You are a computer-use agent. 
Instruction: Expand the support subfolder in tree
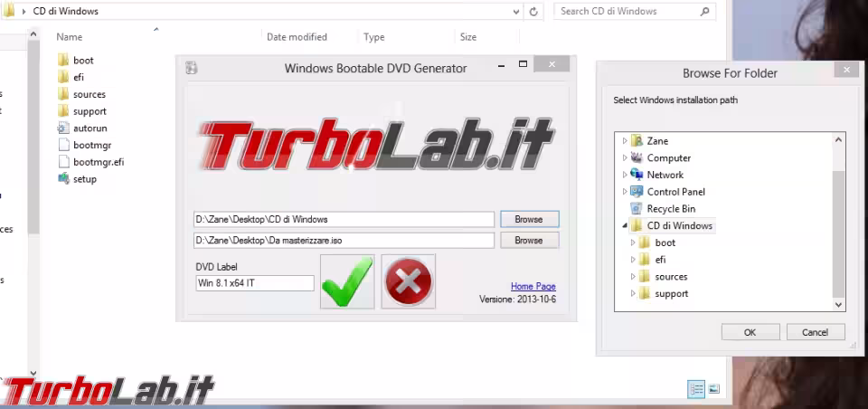(x=633, y=294)
